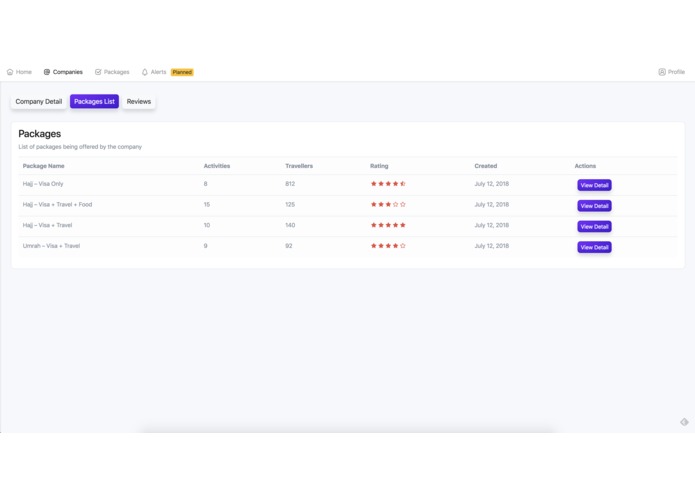Image resolution: width=695 pixels, height=494 pixels.
Task: Click activities value 15
Action: [207, 205]
